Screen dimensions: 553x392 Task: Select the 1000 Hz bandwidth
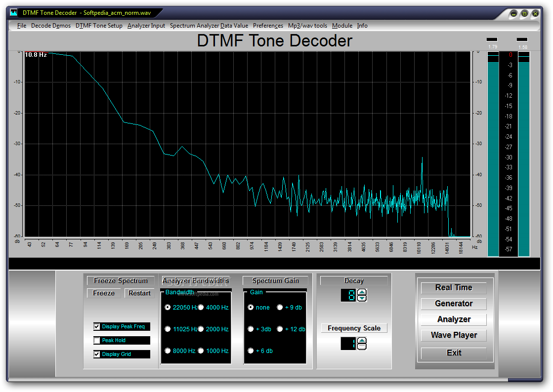(x=201, y=351)
